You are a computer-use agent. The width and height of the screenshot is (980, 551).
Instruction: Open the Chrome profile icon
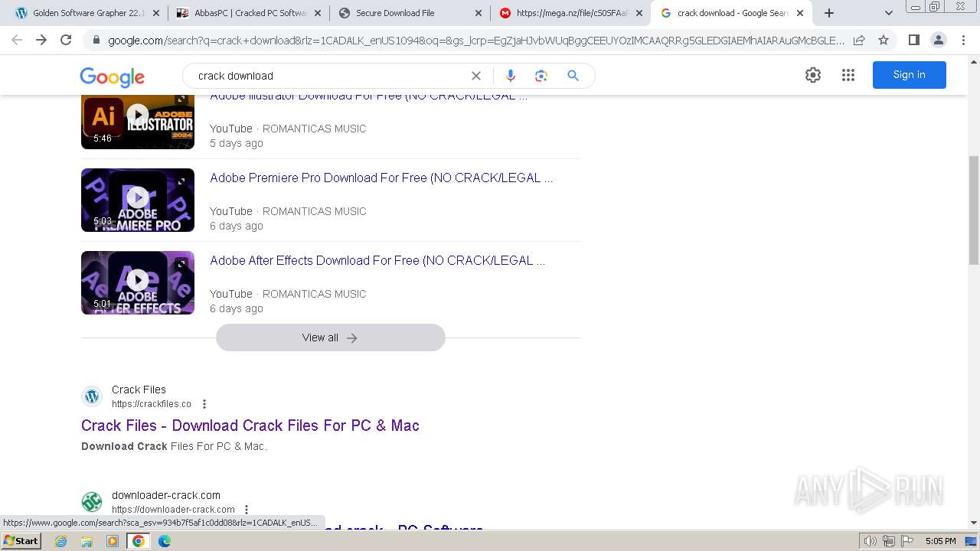pyautogui.click(x=938, y=40)
